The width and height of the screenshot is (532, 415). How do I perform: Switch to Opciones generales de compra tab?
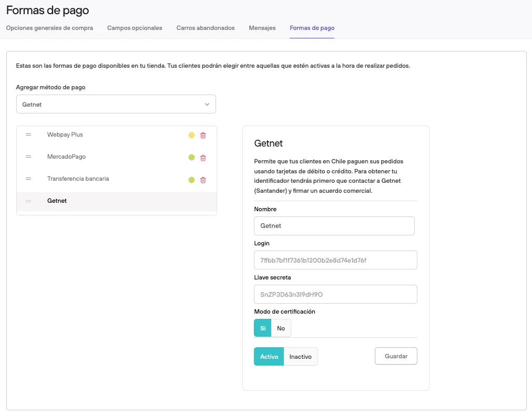point(49,28)
